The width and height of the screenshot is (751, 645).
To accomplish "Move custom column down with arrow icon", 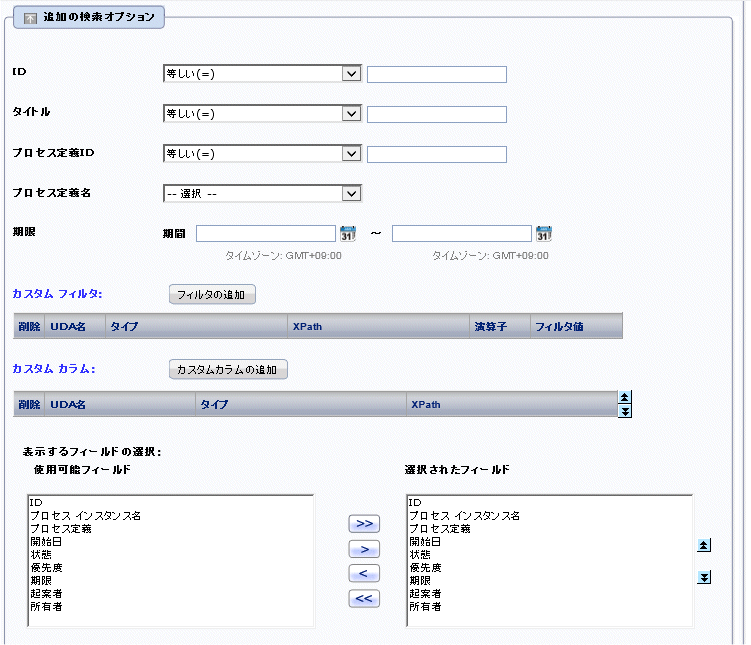I will point(625,411).
